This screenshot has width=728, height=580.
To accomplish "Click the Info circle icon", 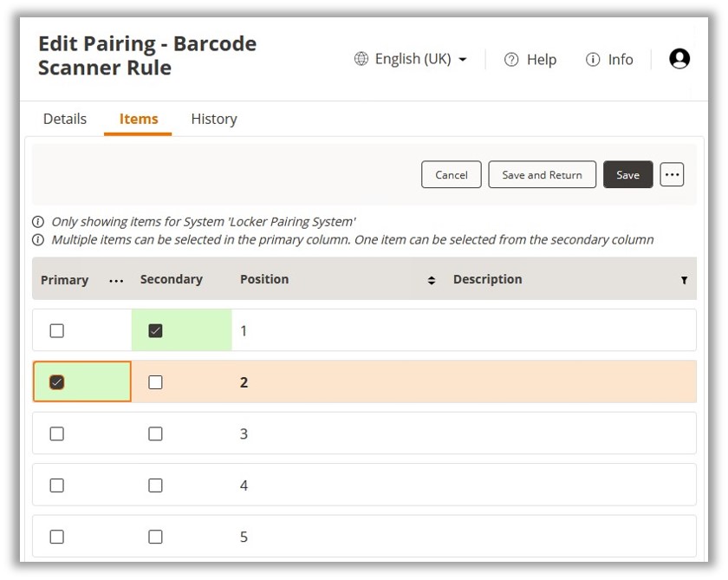I will pyautogui.click(x=593, y=60).
